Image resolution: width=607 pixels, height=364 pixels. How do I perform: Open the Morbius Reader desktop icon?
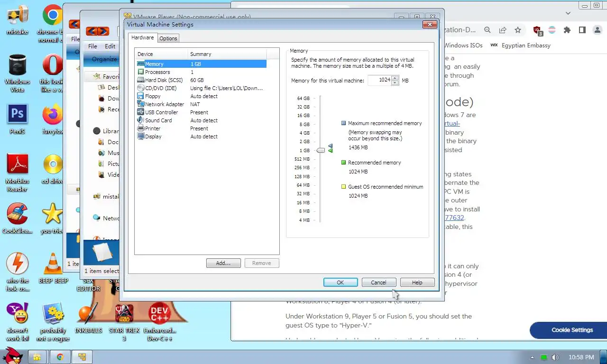click(x=17, y=172)
